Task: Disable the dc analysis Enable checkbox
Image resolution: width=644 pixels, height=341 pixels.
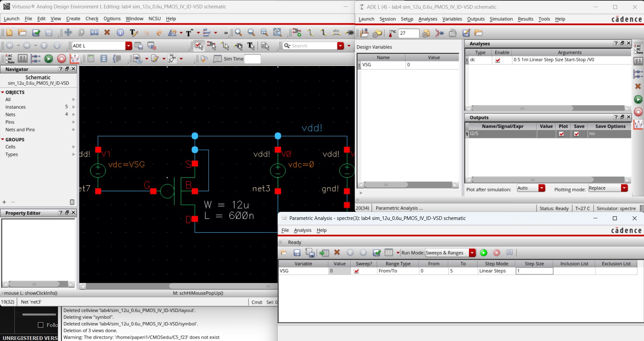Action: [x=498, y=60]
